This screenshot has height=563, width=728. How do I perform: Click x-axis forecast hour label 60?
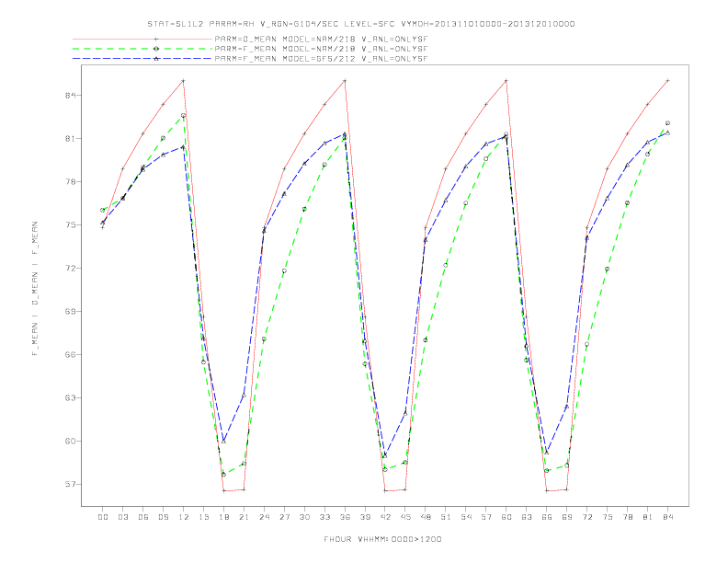click(x=506, y=517)
